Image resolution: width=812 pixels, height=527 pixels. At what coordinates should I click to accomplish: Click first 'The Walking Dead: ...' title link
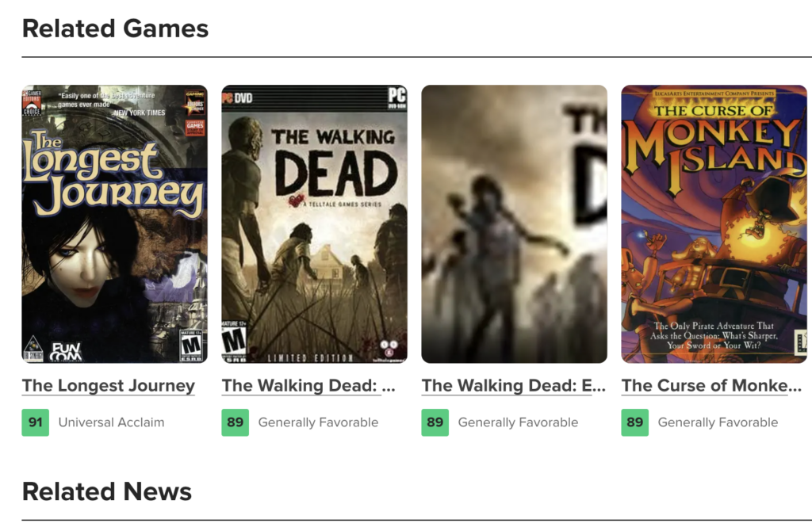[x=308, y=386]
